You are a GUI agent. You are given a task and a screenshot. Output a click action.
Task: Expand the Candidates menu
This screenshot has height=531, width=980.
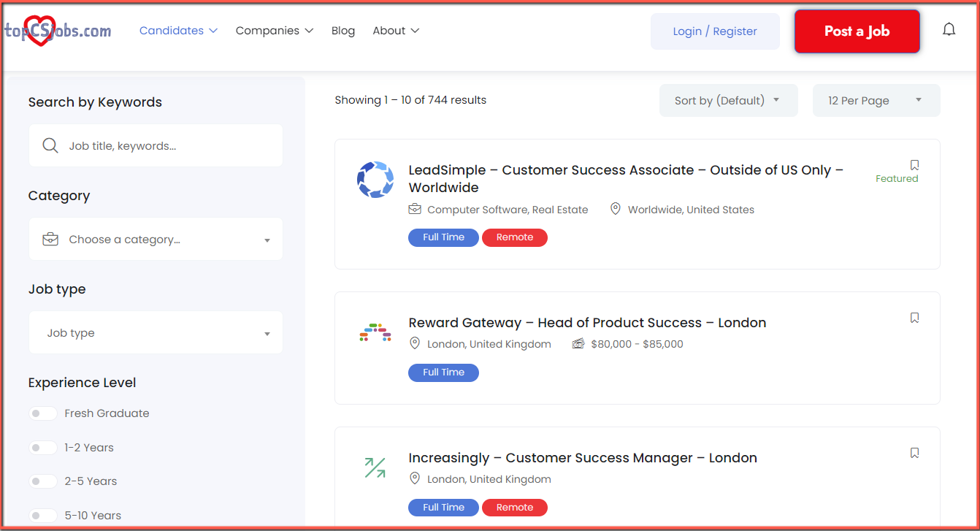[x=178, y=31]
